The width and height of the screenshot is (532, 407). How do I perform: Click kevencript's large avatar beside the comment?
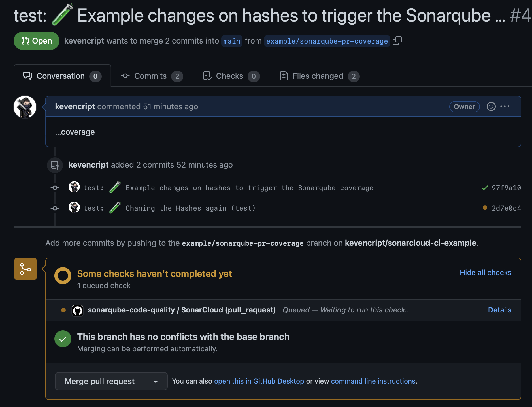point(25,107)
